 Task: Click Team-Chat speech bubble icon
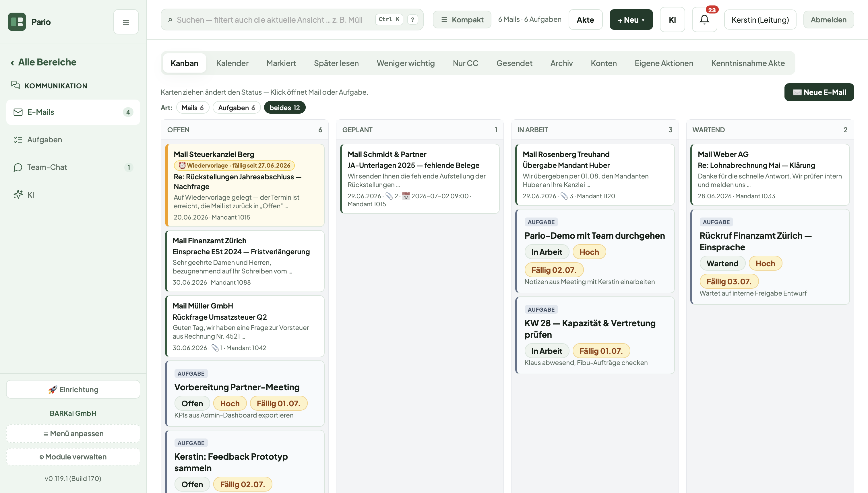tap(18, 167)
